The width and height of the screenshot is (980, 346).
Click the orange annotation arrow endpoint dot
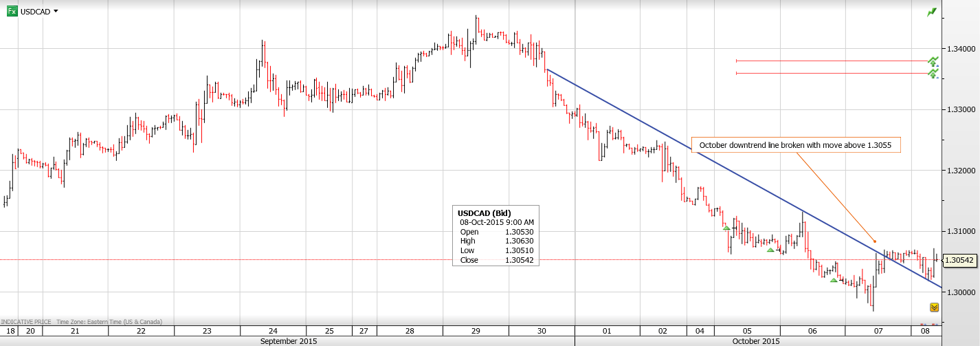pyautogui.click(x=875, y=241)
